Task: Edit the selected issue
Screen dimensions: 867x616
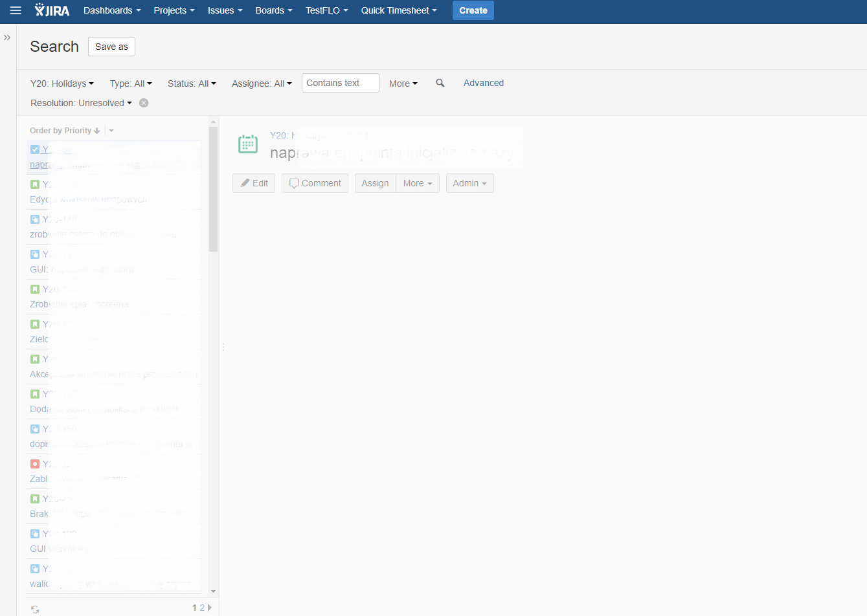Action: (x=254, y=183)
